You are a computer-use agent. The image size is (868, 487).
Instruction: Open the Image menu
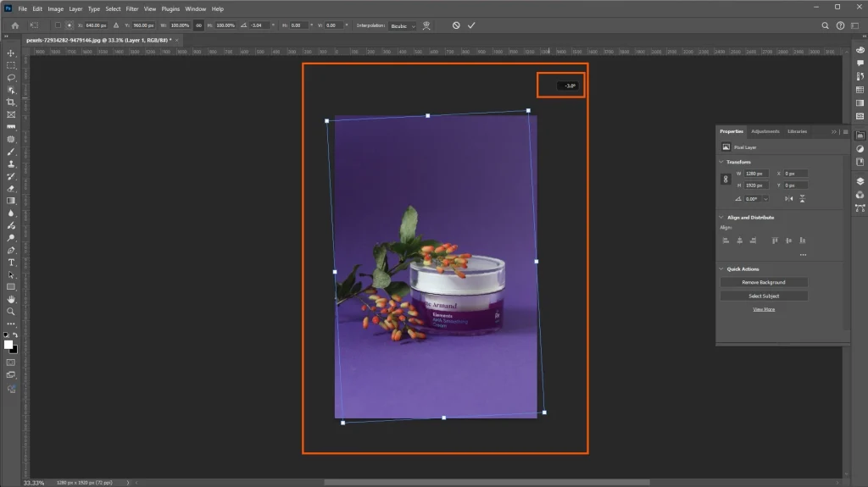tap(55, 8)
